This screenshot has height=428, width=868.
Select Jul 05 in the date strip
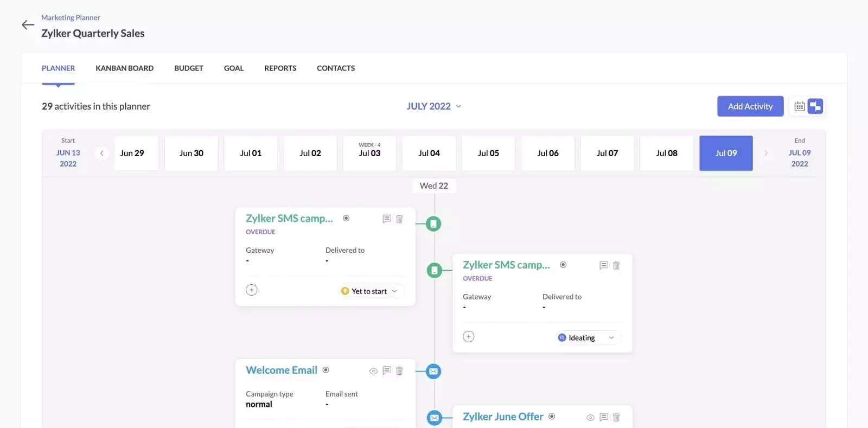(x=488, y=154)
